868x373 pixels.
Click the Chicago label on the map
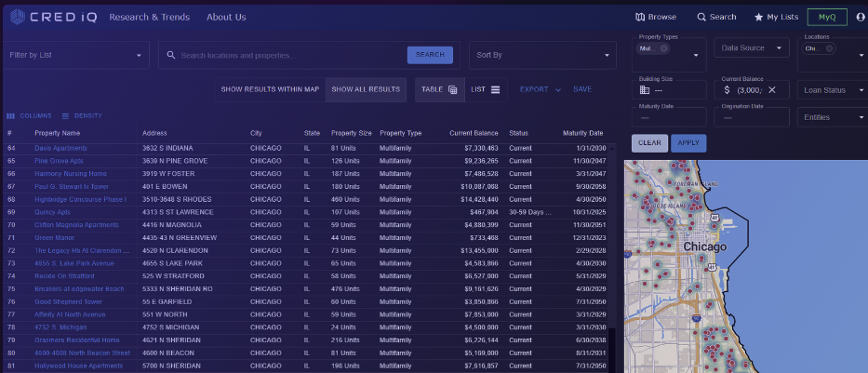click(x=704, y=246)
